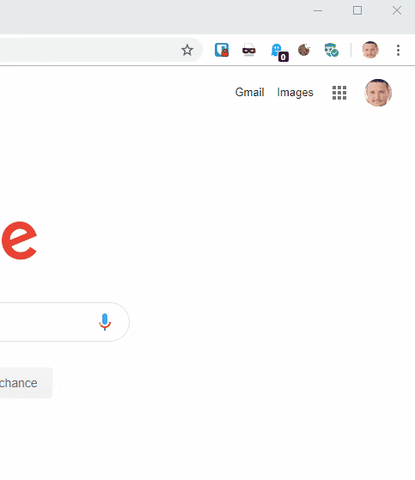Maximize the Chrome window
The image size is (415, 480).
pos(357,11)
